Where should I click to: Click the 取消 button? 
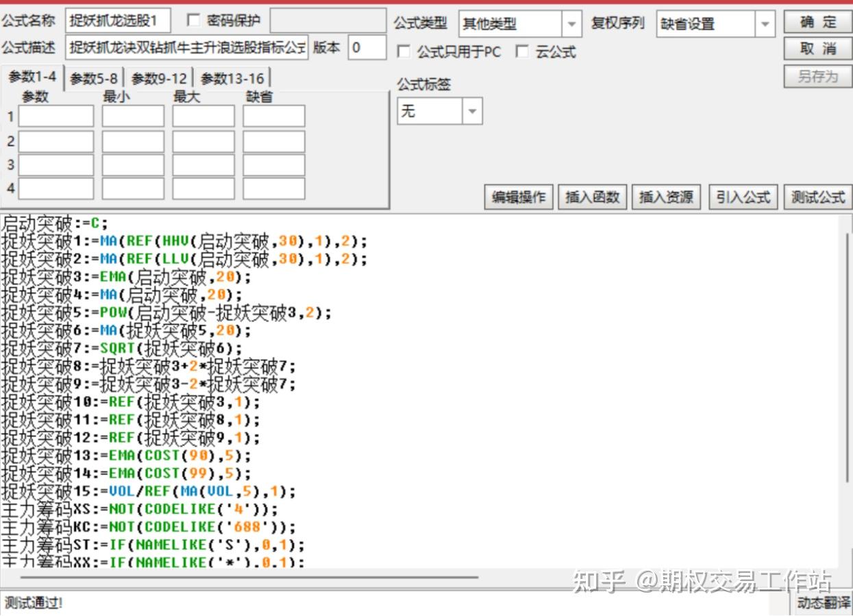[x=818, y=49]
